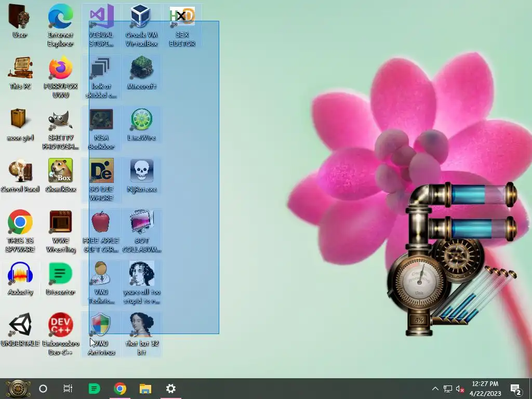532x399 pixels.
Task: Select the VMO Antivirus shield icon
Action: 101,334
